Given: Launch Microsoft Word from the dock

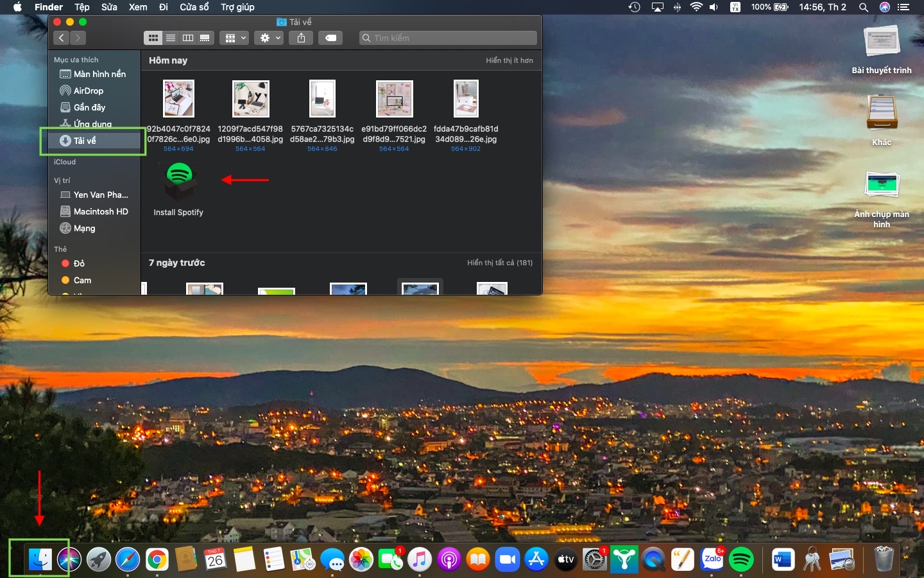Looking at the screenshot, I should tap(783, 559).
